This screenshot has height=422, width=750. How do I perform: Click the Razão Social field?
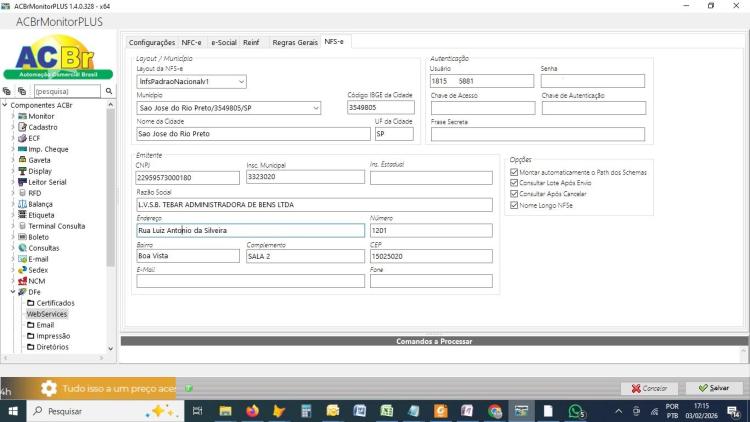coord(314,205)
